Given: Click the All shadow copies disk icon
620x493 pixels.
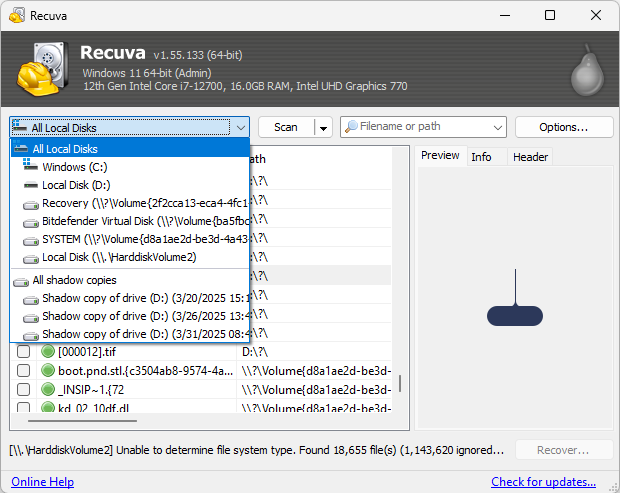Looking at the screenshot, I should 21,282.
